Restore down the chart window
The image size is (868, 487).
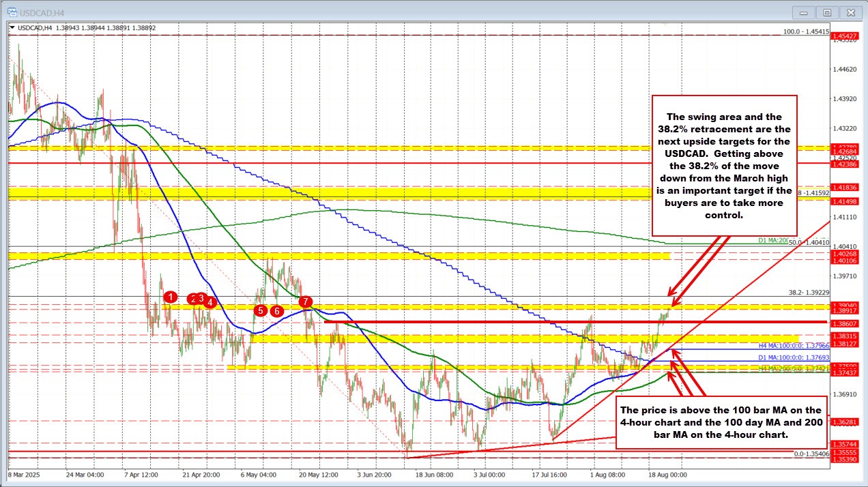pyautogui.click(x=827, y=12)
